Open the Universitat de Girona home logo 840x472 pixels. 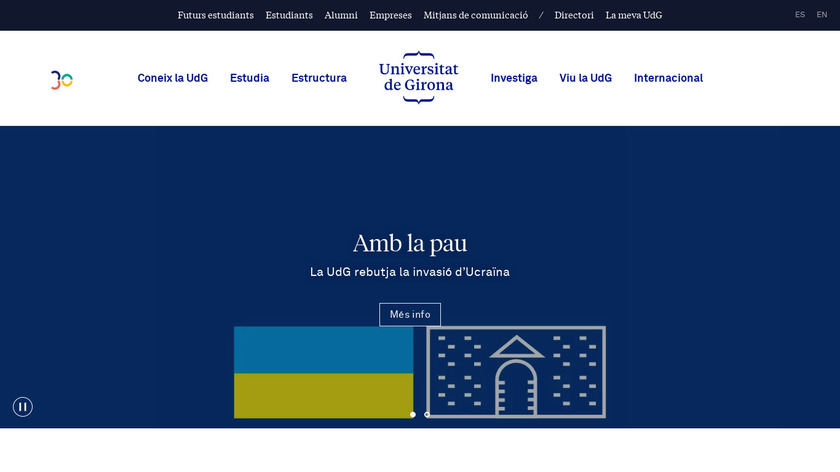(418, 78)
